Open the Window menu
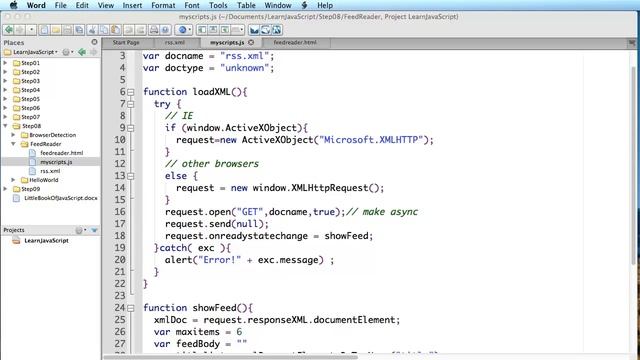Image resolution: width=640 pixels, height=360 pixels. (x=278, y=5)
